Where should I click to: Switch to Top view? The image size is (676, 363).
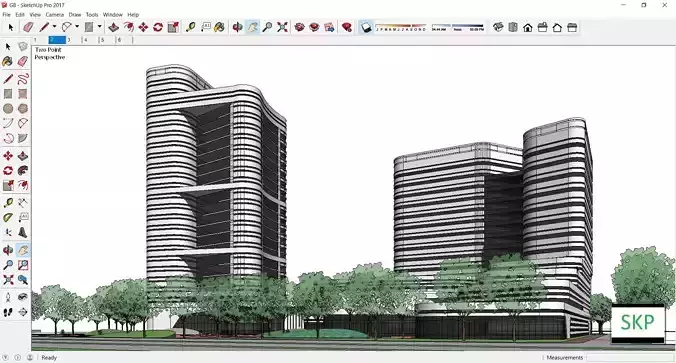point(513,28)
